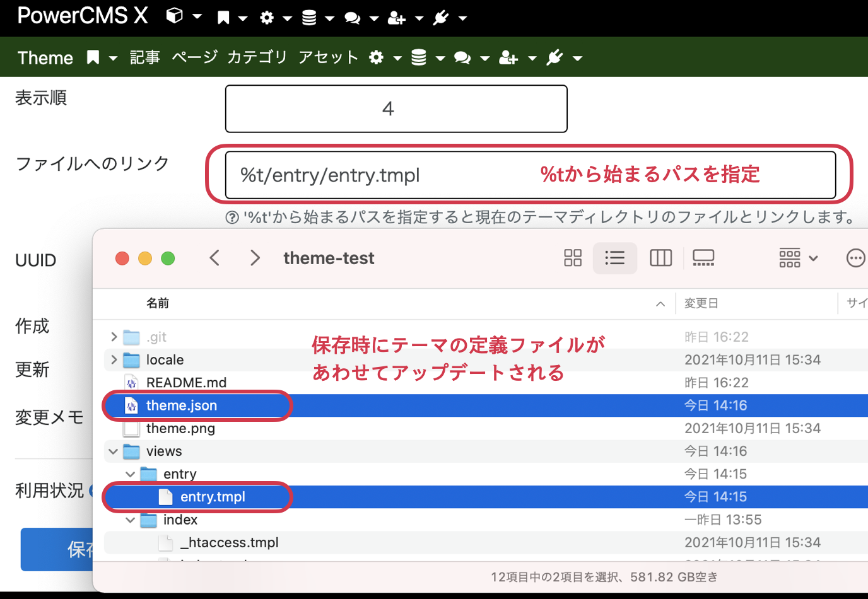Open the dropdown arrow next to Theme bookmark
868x599 pixels.
coord(113,59)
